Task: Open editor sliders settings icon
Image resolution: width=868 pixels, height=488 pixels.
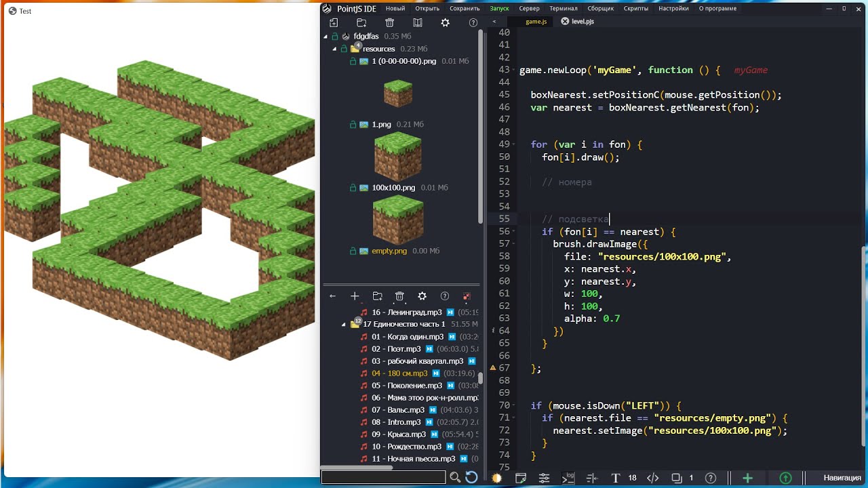Action: (544, 478)
